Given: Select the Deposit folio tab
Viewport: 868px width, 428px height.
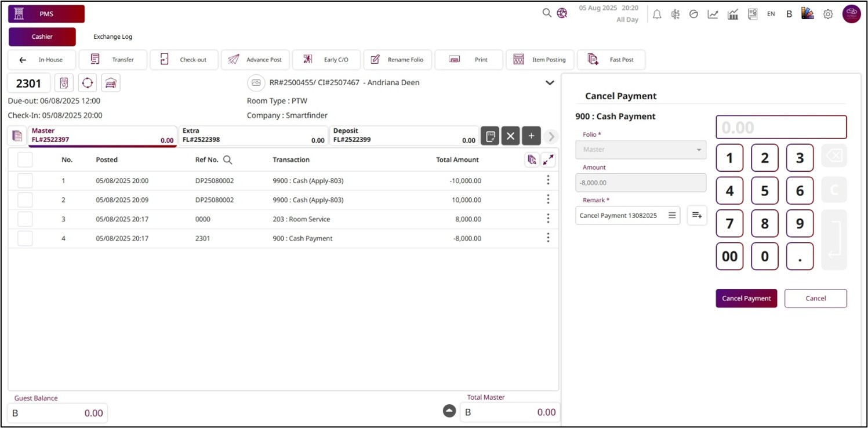Looking at the screenshot, I should click(404, 136).
